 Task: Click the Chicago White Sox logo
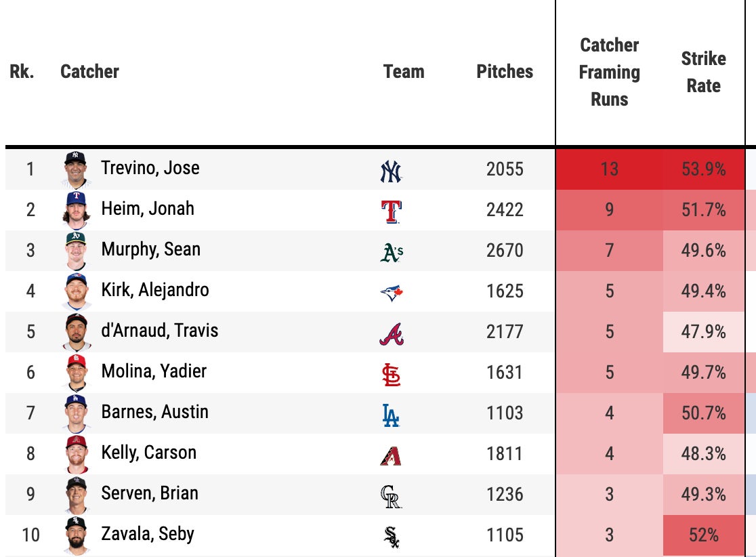tap(391, 536)
